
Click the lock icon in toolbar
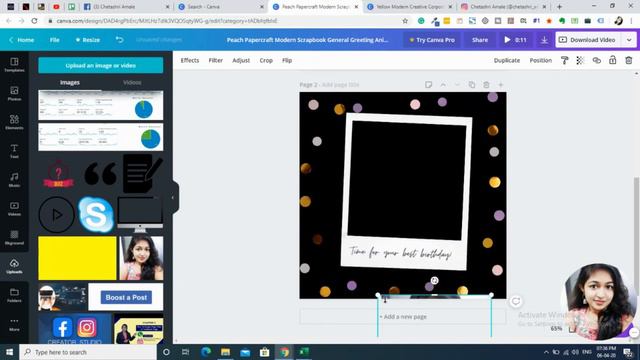[x=613, y=60]
